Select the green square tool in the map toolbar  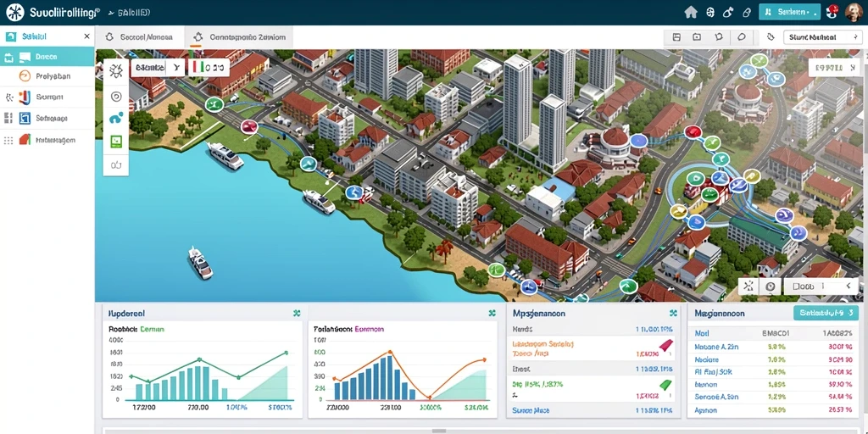click(116, 142)
